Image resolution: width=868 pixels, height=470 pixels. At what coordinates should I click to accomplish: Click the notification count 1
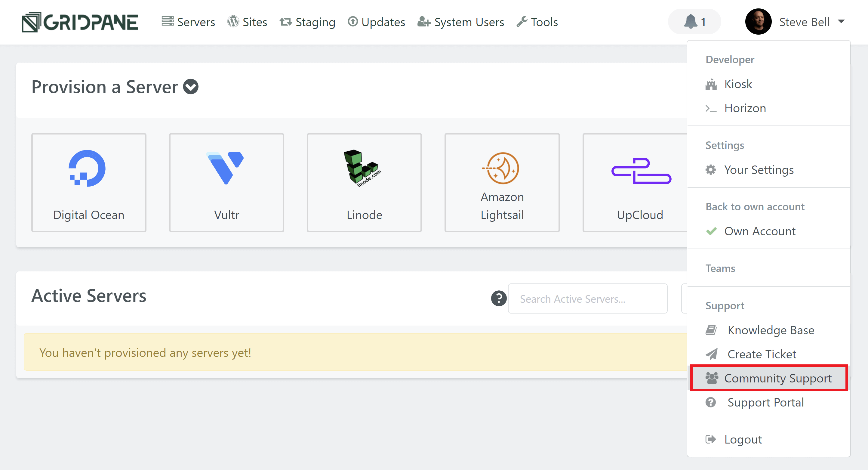[703, 22]
